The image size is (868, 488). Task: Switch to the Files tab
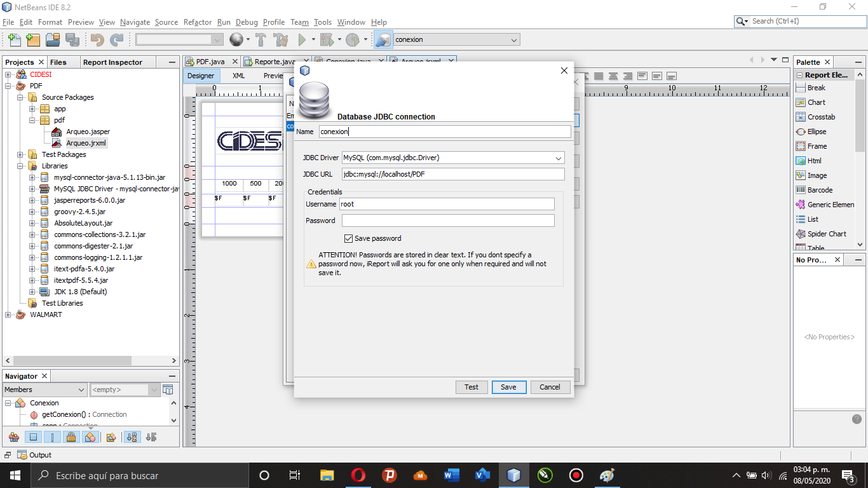tap(58, 62)
